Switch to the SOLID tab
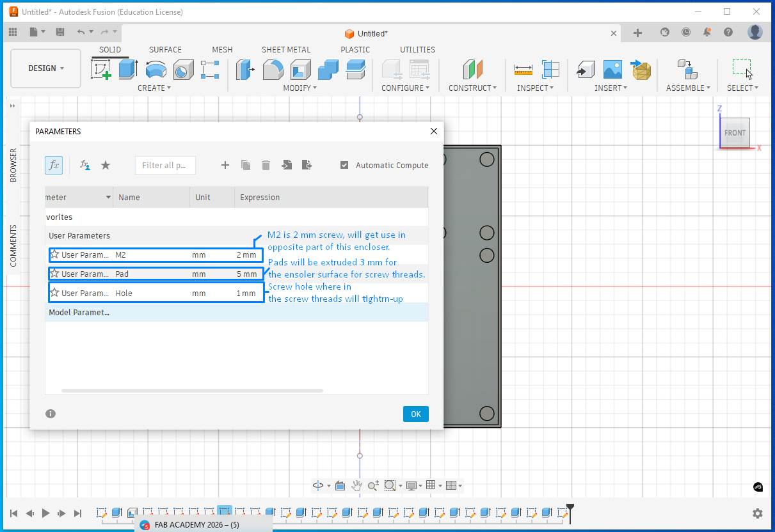 (110, 49)
